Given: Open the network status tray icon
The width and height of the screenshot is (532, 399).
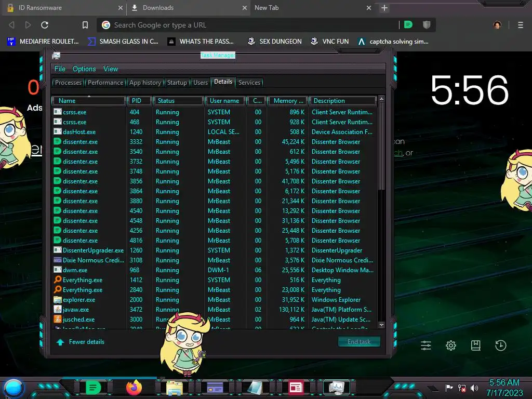Looking at the screenshot, I should pyautogui.click(x=462, y=388).
